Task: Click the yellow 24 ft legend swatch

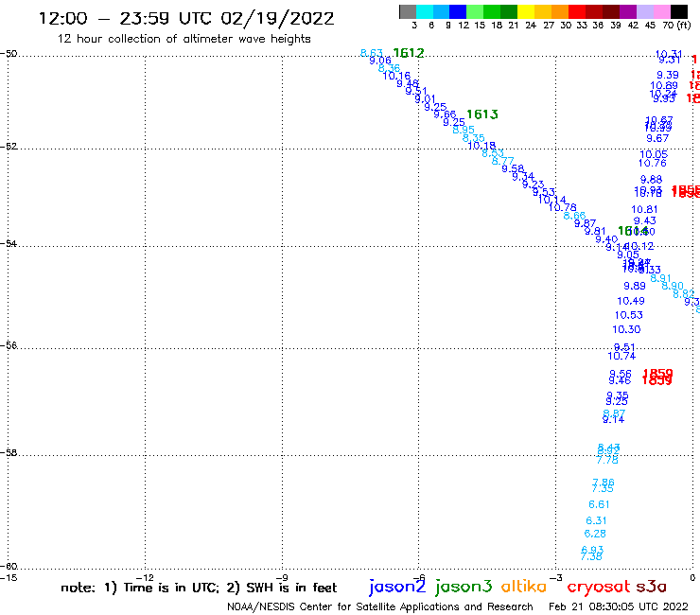Action: tap(526, 11)
